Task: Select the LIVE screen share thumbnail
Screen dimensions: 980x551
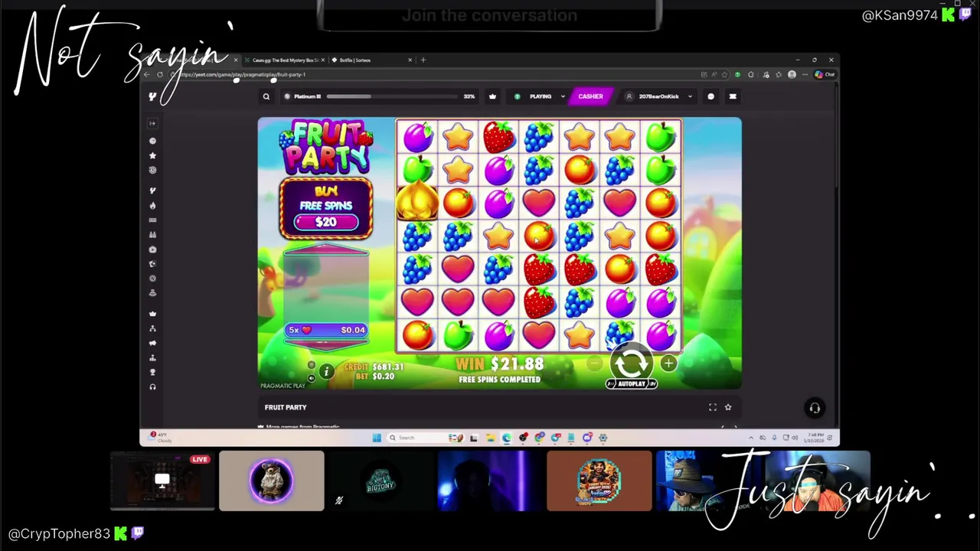Action: pos(162,481)
